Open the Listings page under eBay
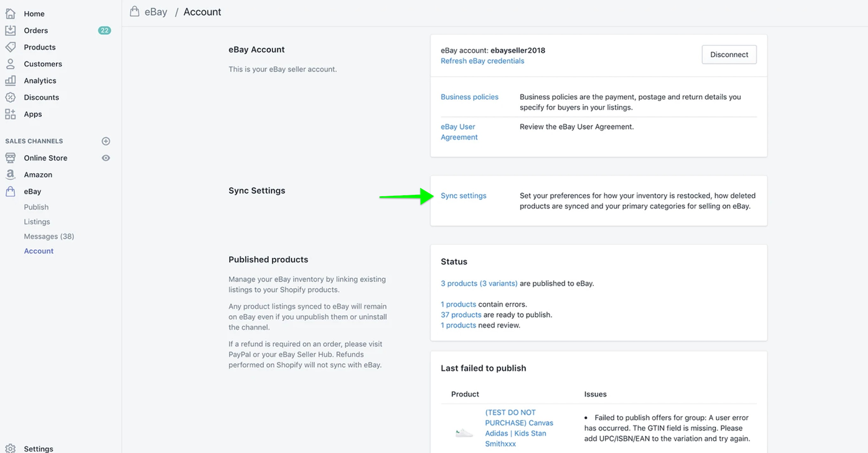 37,221
